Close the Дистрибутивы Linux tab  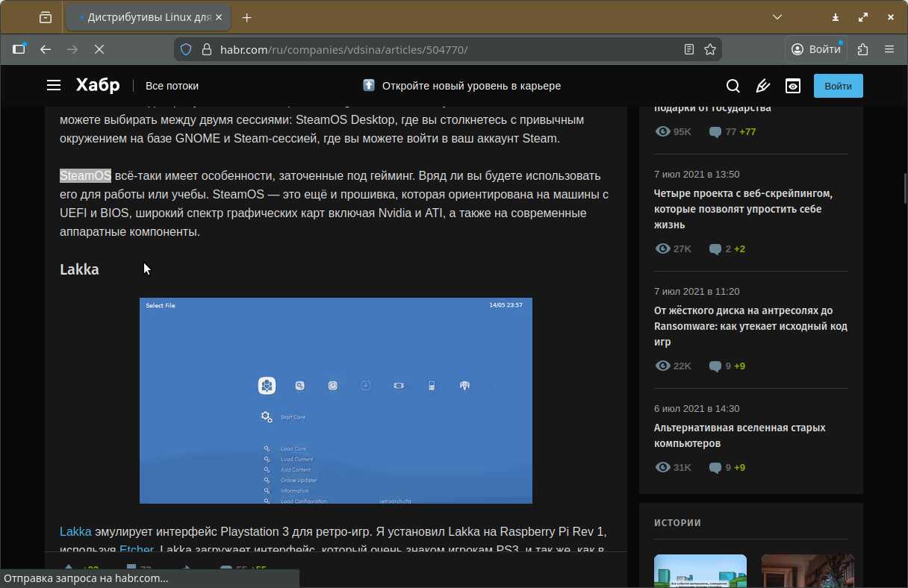pyautogui.click(x=219, y=17)
